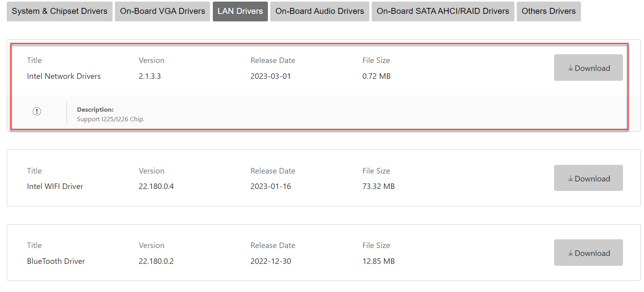Switch to On-Board VGA Drivers tab

pos(162,11)
